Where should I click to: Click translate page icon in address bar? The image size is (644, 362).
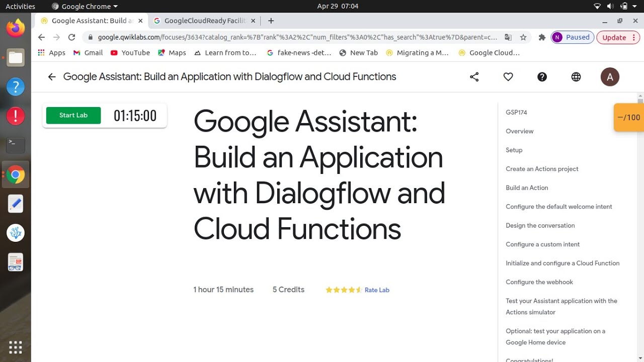508,37
